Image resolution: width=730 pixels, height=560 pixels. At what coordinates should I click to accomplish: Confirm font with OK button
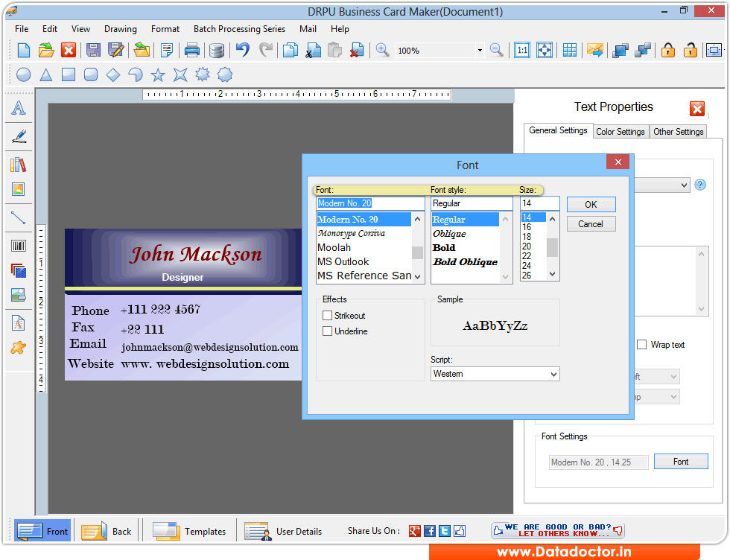(591, 204)
